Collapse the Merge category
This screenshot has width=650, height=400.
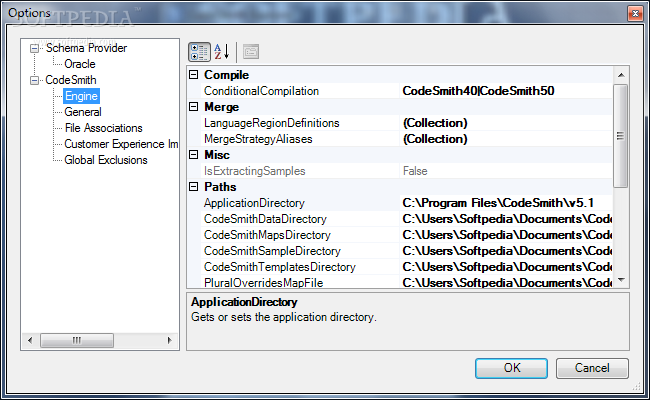(x=194, y=107)
